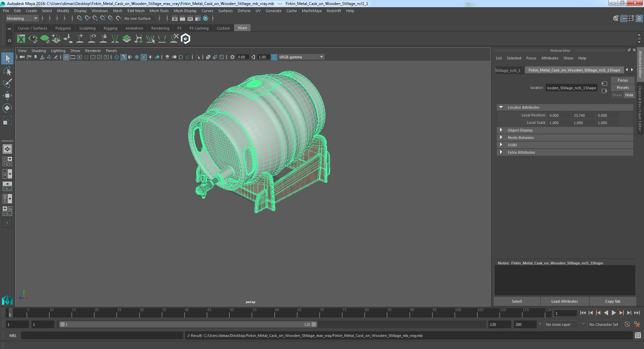The height and width of the screenshot is (349, 644).
Task: Click the XGen preview eye icon
Action: coord(33,39)
